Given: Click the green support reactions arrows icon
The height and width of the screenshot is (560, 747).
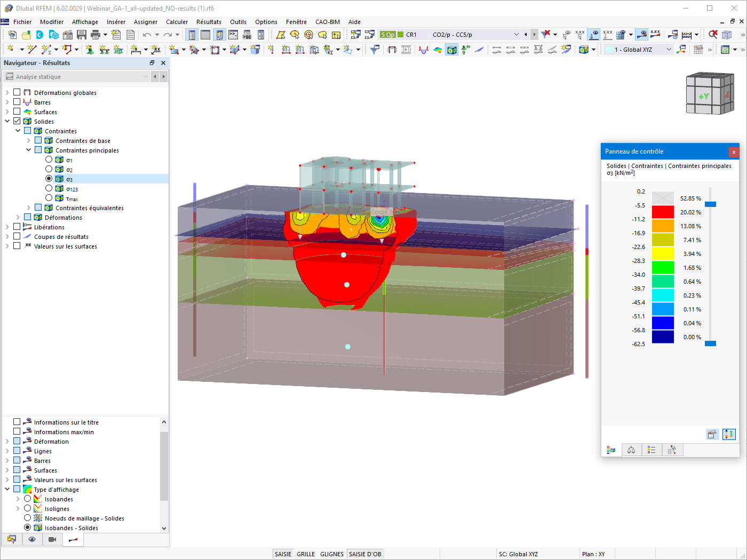Looking at the screenshot, I should pyautogui.click(x=466, y=50).
